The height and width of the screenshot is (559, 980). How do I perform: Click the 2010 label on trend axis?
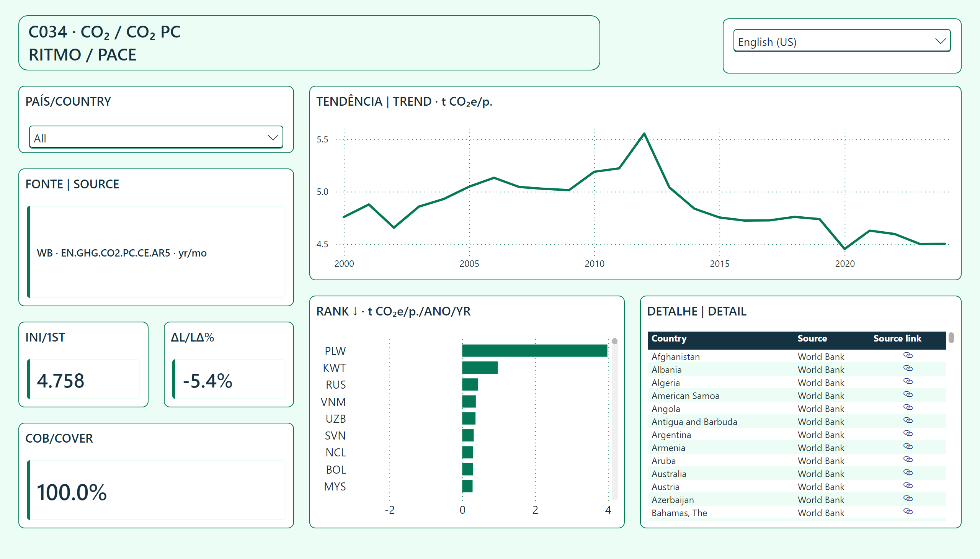(x=594, y=264)
